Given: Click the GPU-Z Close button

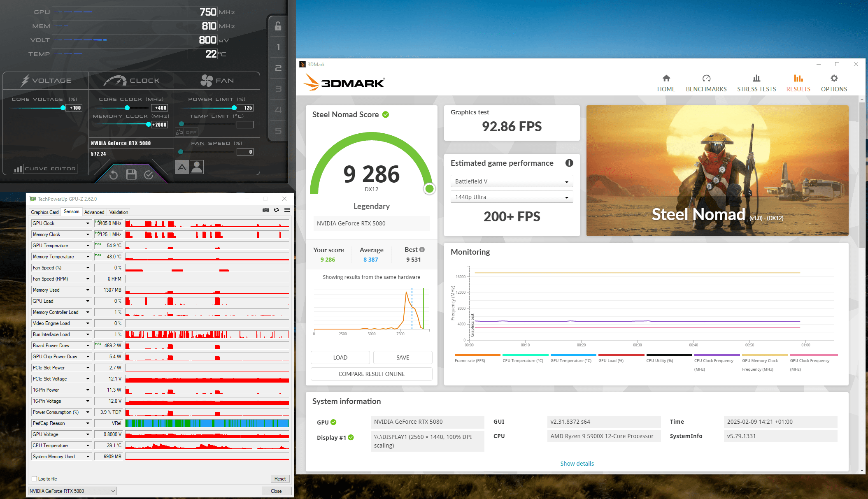Looking at the screenshot, I should point(277,491).
